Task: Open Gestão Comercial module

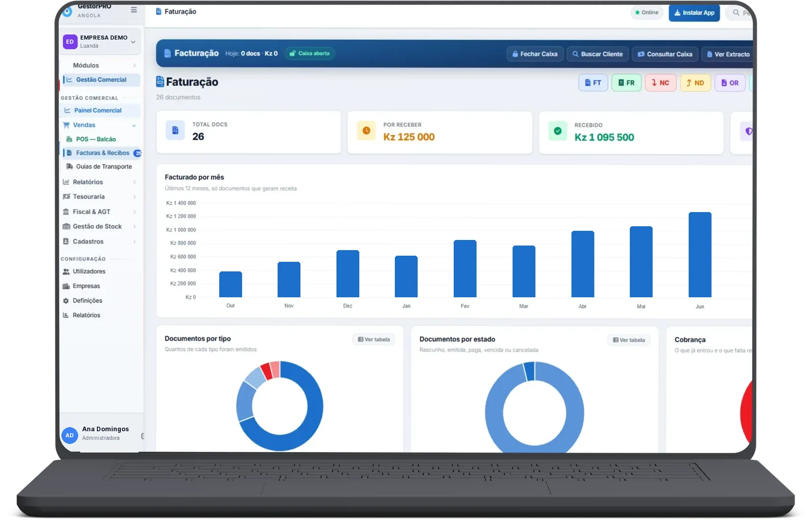Action: (x=100, y=80)
